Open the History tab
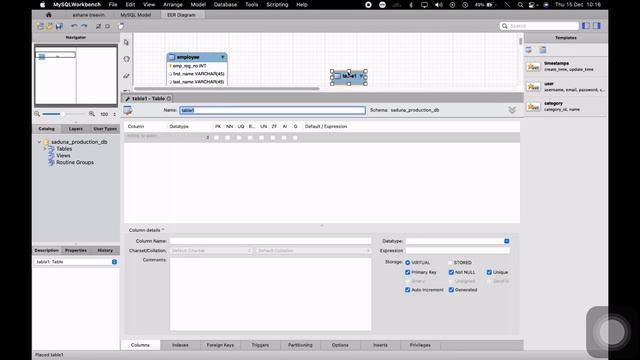Viewport: 640px width, 360px height. 105,250
